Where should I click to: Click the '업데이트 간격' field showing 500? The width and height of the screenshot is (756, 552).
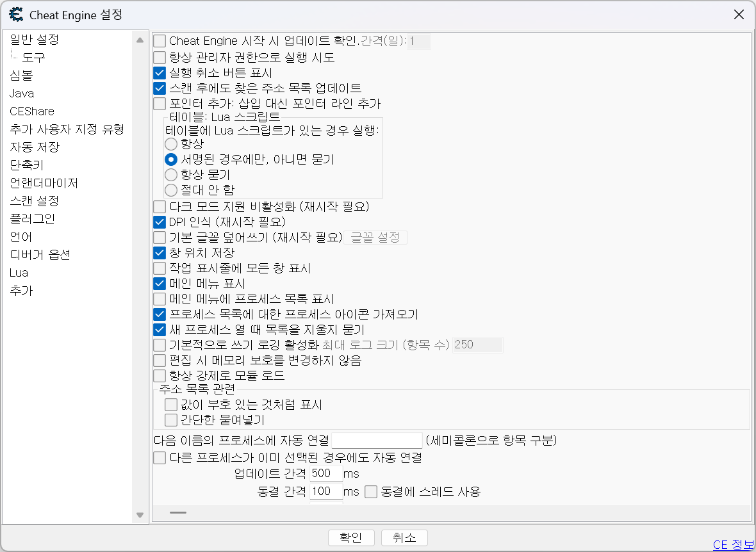(x=326, y=473)
